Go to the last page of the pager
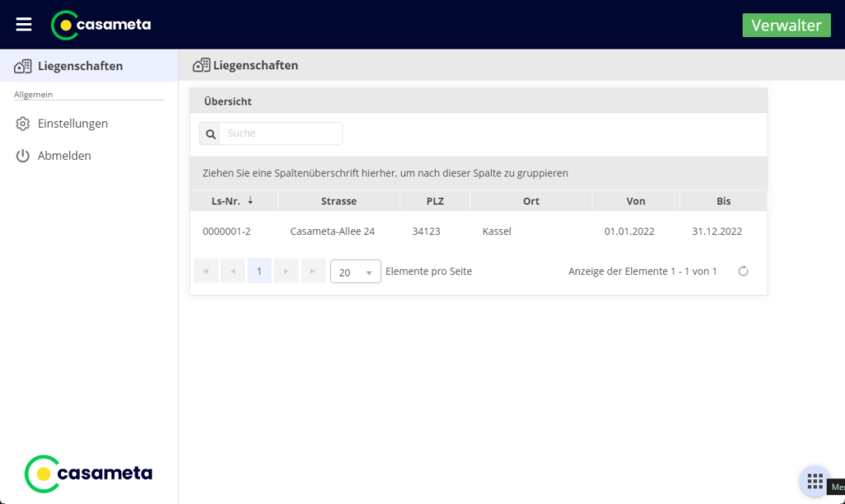This screenshot has height=504, width=845. click(x=313, y=271)
